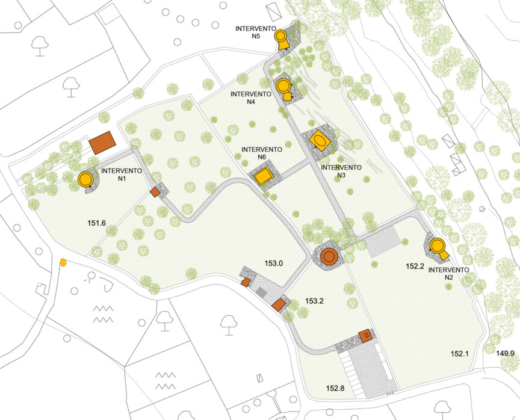Click the INTERVENTO N5 label
The height and width of the screenshot is (420, 520).
pos(256,32)
